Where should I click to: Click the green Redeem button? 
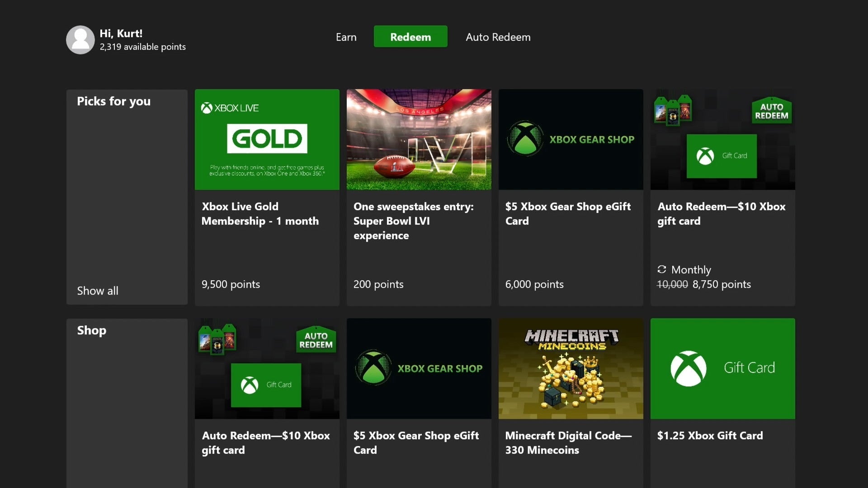[x=410, y=37]
